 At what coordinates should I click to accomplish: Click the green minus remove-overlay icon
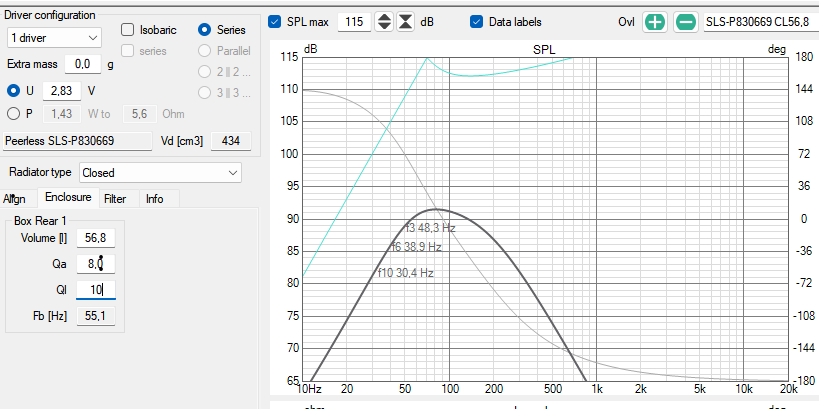point(686,22)
